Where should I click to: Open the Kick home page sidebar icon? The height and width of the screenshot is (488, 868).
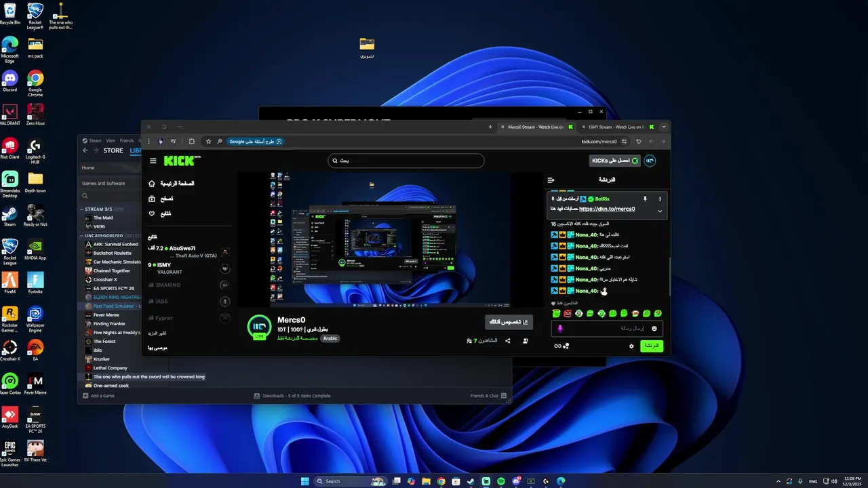pyautogui.click(x=152, y=184)
